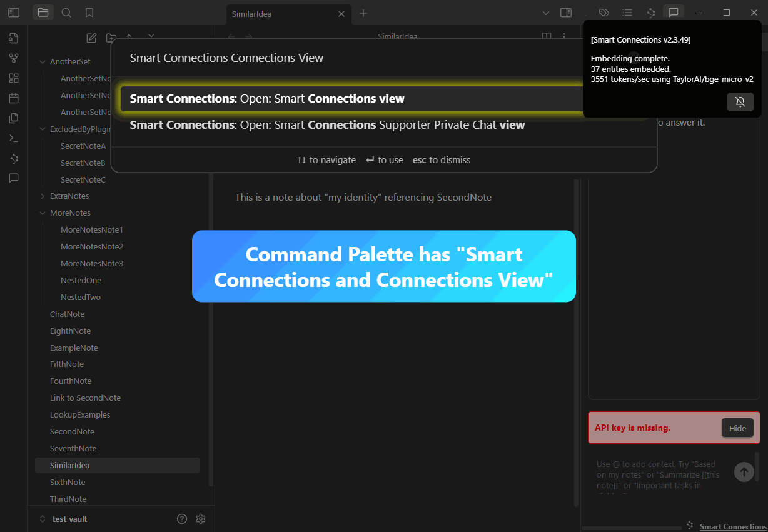Create a new folder icon

click(111, 38)
